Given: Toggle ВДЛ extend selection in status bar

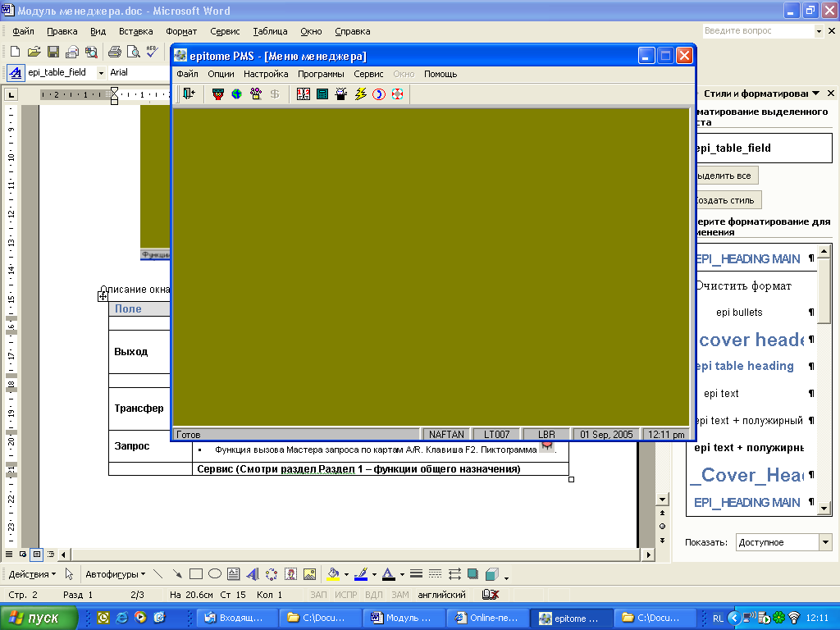Looking at the screenshot, I should click(373, 595).
